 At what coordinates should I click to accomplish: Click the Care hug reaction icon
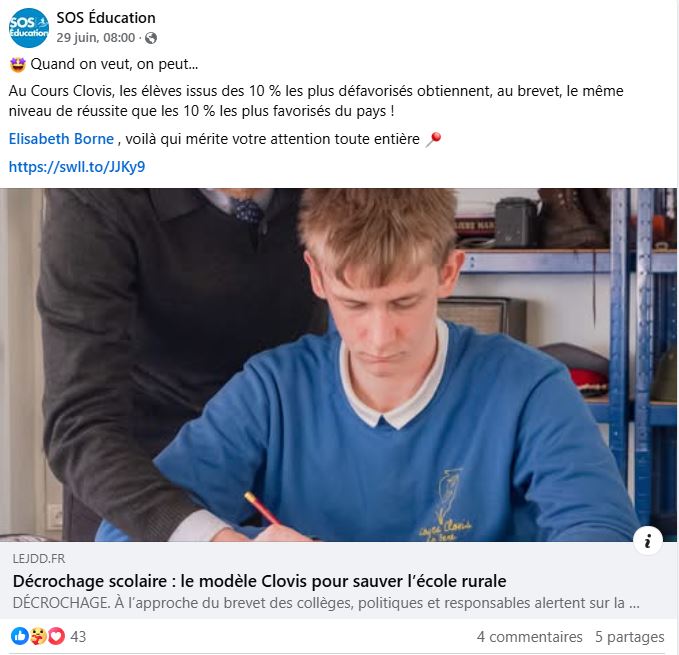tap(38, 636)
